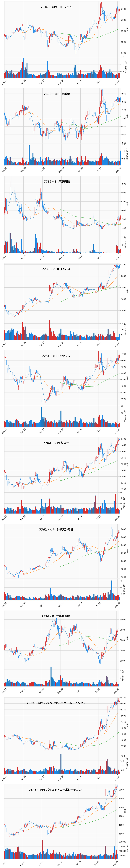This screenshot has width=130, height=868.
Task: Click the 2100 price label on 7616 chart
Action: (x=124, y=9)
